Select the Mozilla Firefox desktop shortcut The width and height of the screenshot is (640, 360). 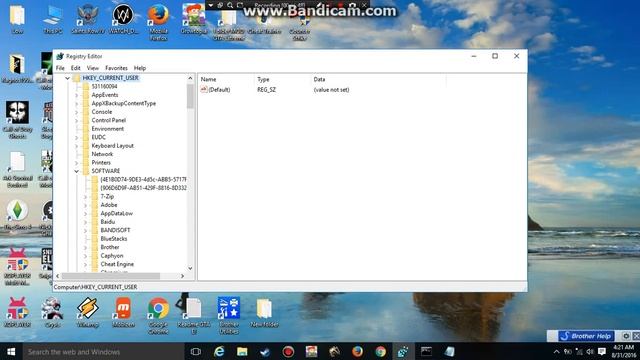point(158,22)
